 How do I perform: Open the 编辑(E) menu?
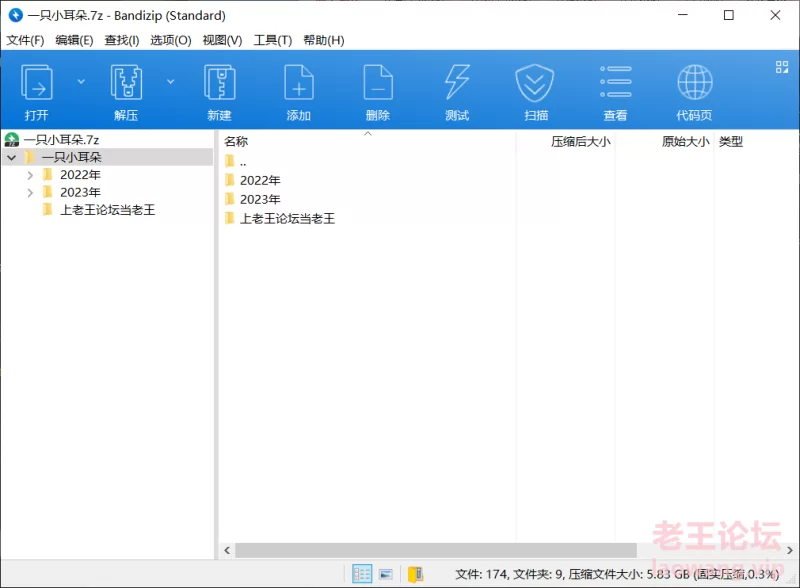[74, 40]
